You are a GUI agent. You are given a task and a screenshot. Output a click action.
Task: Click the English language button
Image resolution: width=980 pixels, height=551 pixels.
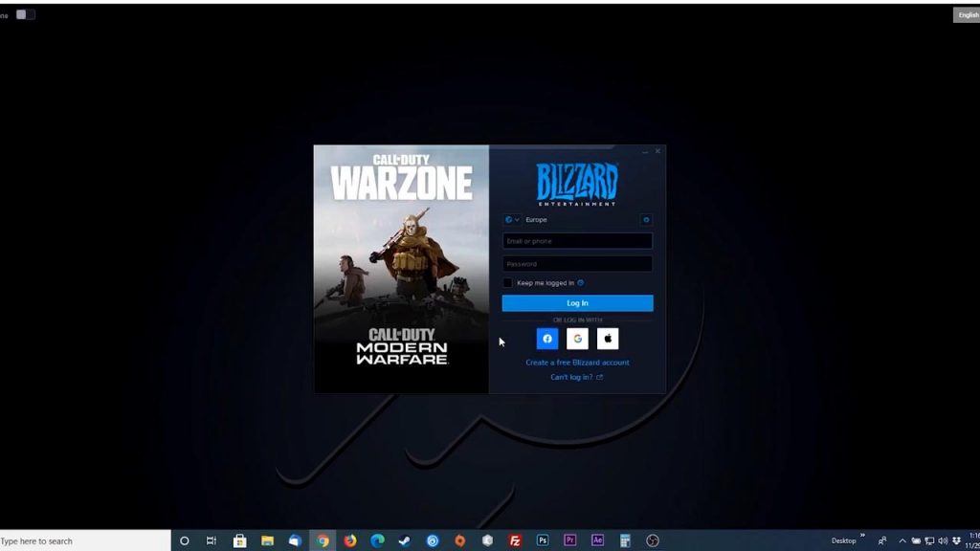coord(967,15)
